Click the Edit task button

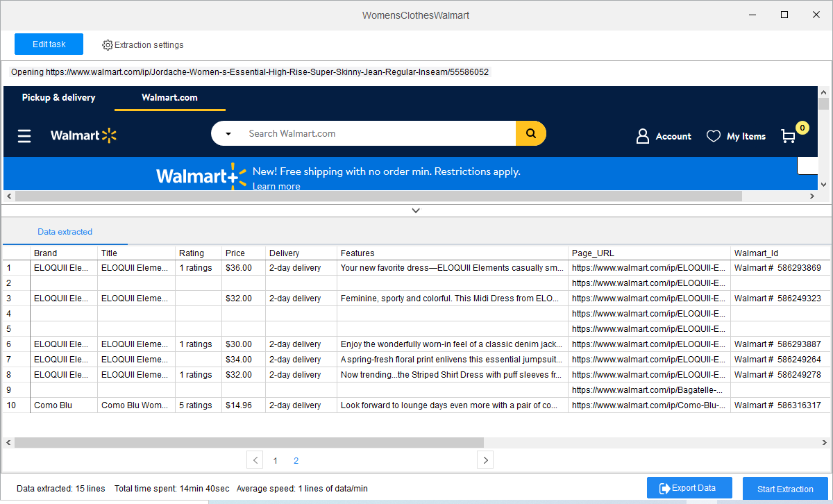[x=49, y=44]
